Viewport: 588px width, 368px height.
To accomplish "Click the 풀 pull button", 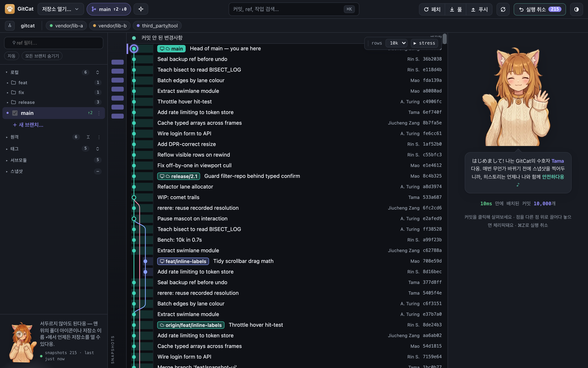I will (x=455, y=9).
